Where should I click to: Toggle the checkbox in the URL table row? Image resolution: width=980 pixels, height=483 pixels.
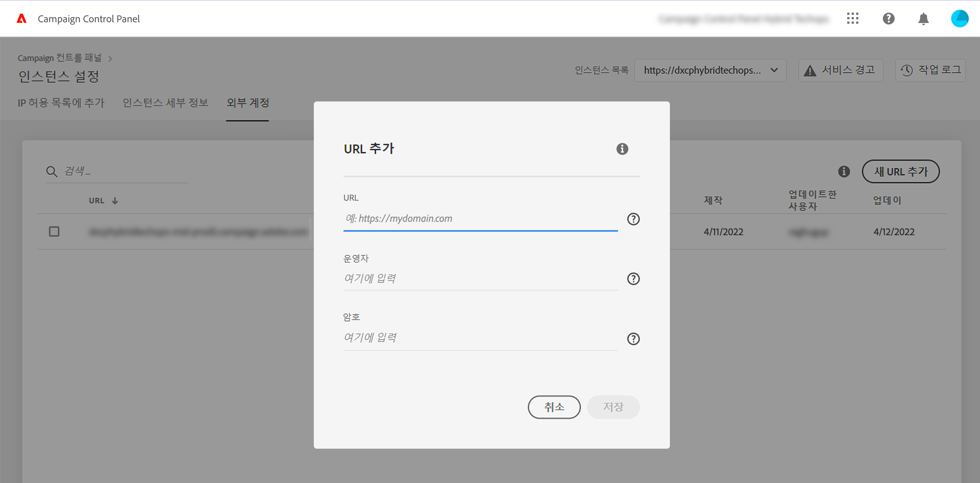(54, 231)
